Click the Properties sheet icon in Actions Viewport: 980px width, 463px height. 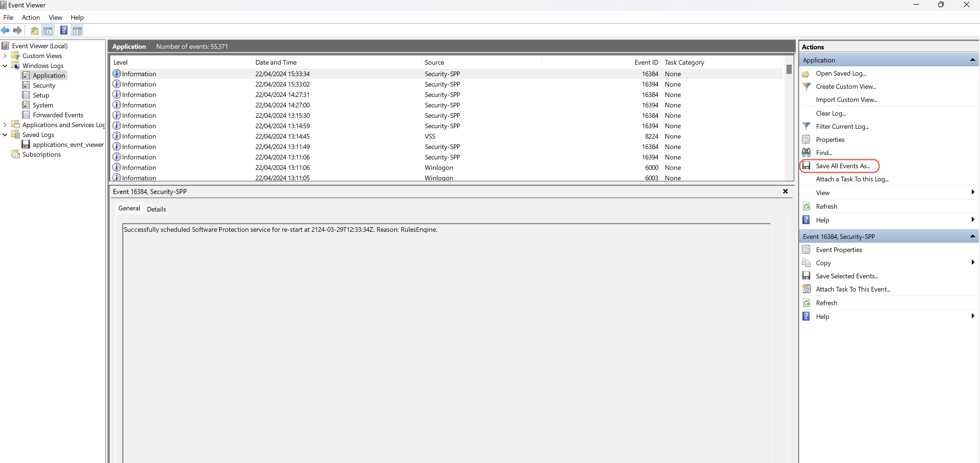pyautogui.click(x=806, y=139)
